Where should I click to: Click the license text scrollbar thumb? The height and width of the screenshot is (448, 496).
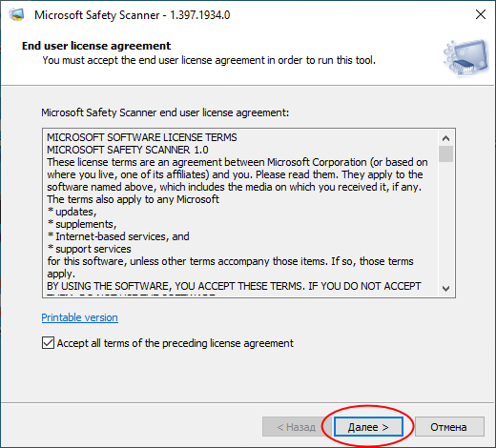click(x=445, y=154)
